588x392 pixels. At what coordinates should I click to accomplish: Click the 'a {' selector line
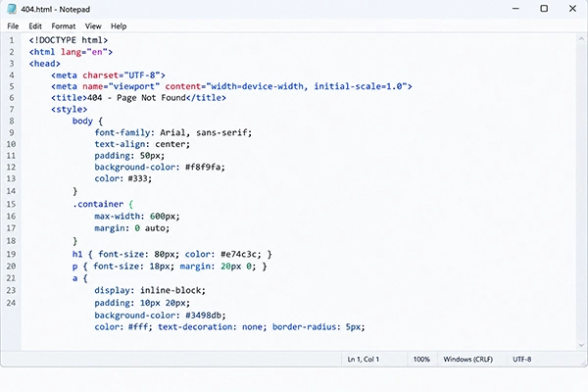click(80, 278)
